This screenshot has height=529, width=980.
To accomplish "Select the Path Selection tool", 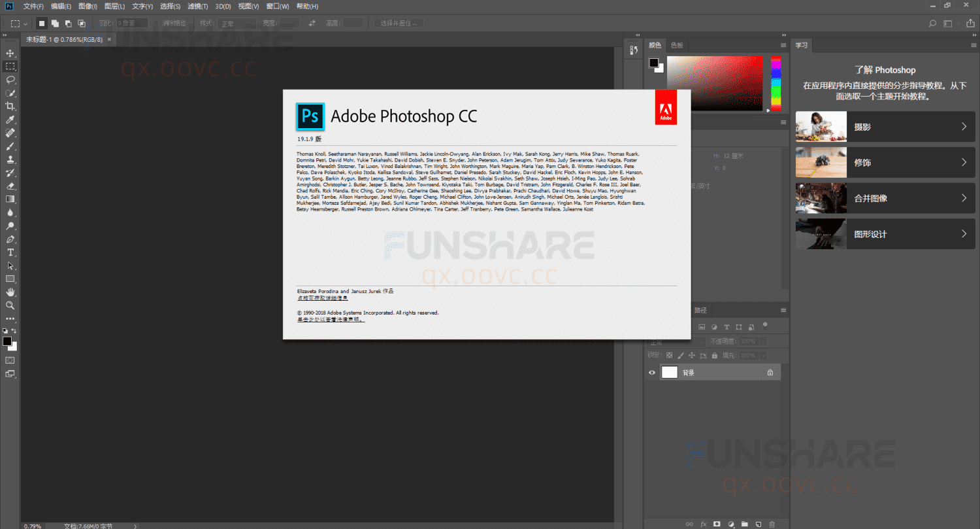I will (10, 265).
